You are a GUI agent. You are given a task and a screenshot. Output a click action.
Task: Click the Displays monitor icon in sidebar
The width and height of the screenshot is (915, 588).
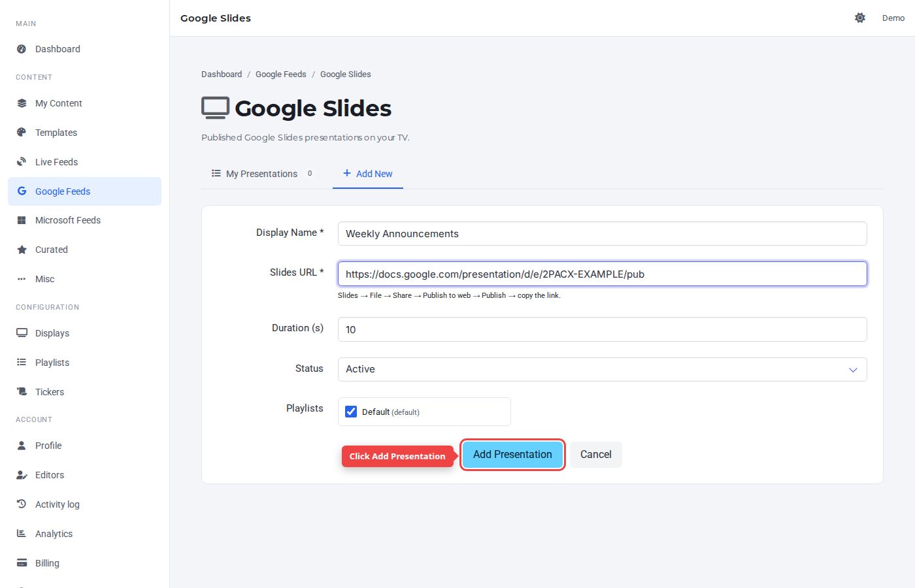pyautogui.click(x=22, y=333)
